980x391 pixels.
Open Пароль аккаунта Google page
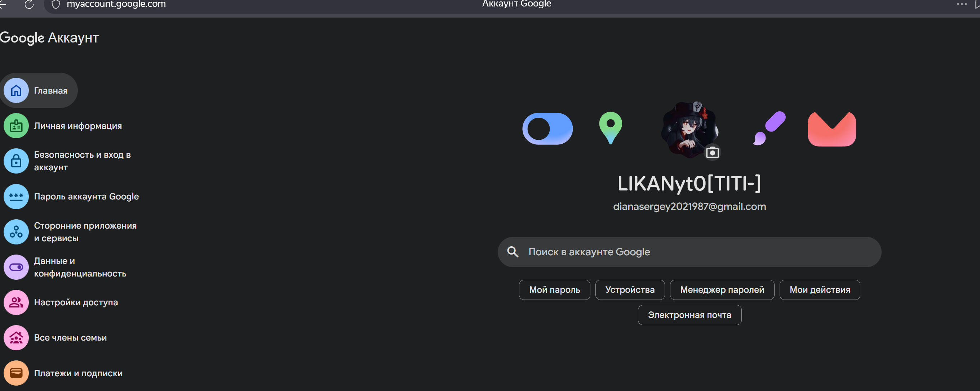87,197
